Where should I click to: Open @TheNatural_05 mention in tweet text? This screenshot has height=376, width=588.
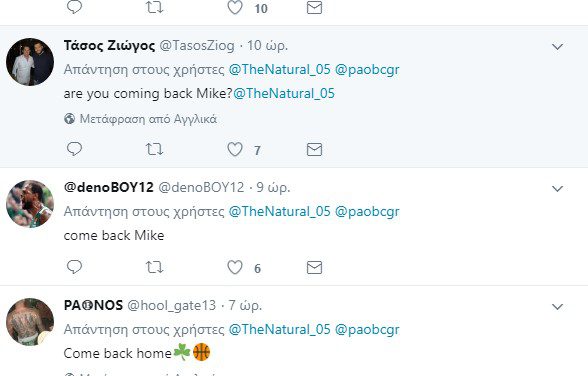coord(284,93)
